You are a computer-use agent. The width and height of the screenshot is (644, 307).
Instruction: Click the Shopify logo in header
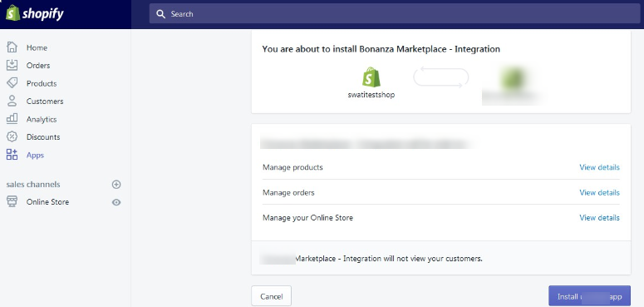click(35, 13)
